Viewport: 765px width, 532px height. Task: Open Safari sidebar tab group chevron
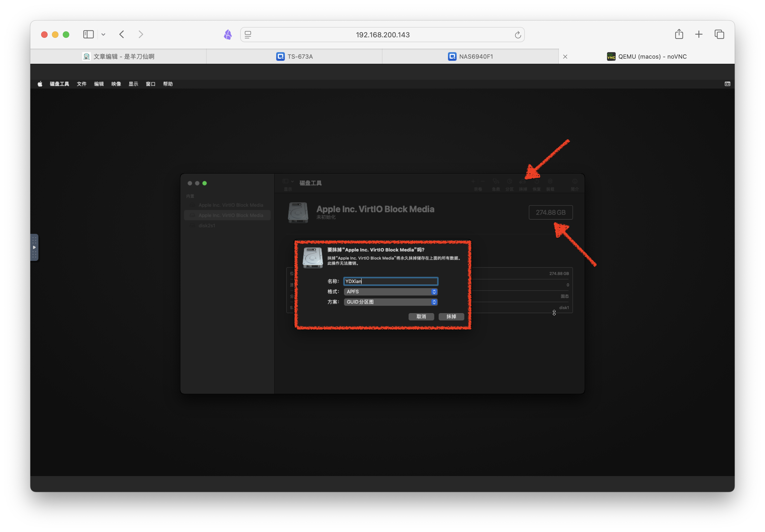point(103,34)
